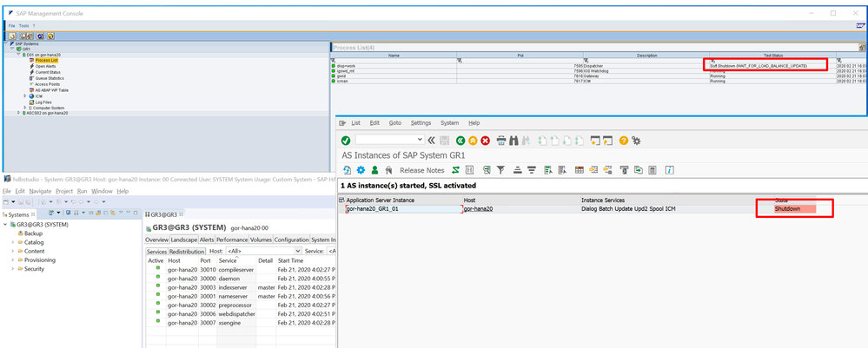Click the Release Notes button

421,170
